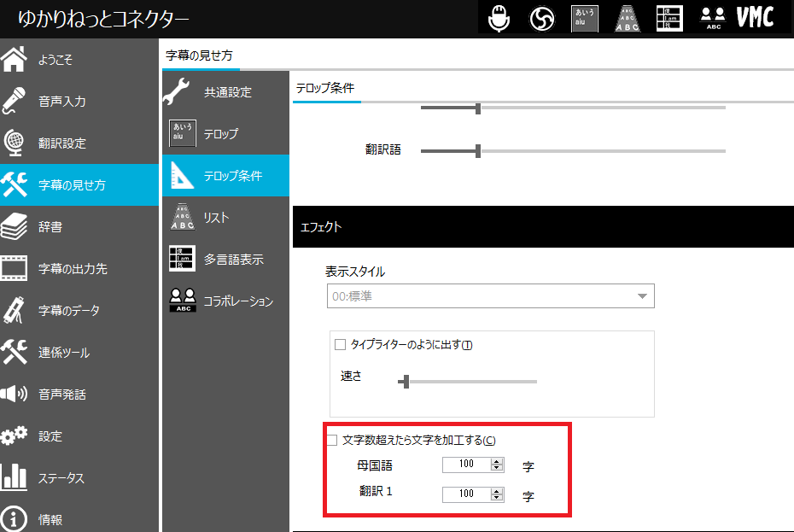Click the home icon beside ようこそ
Viewport: 794px width, 532px height.
15,59
